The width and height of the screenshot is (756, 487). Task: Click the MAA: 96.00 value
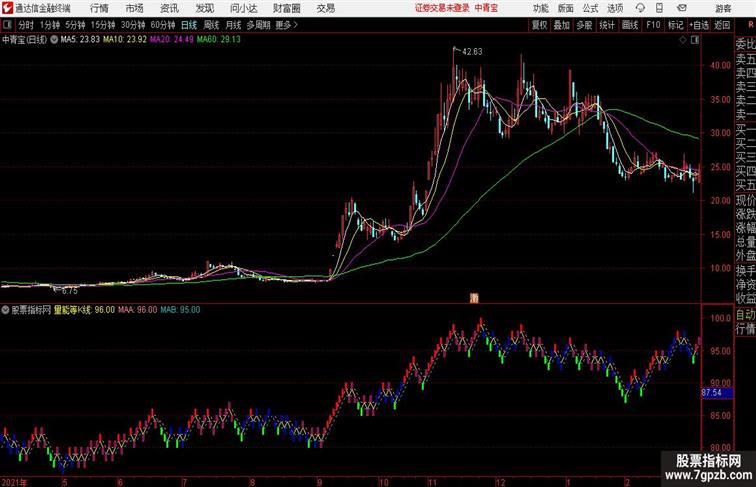click(x=138, y=310)
